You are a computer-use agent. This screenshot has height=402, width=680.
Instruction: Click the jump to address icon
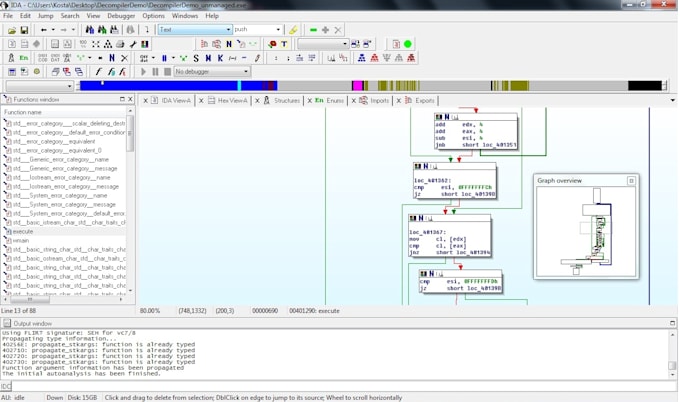tap(147, 30)
